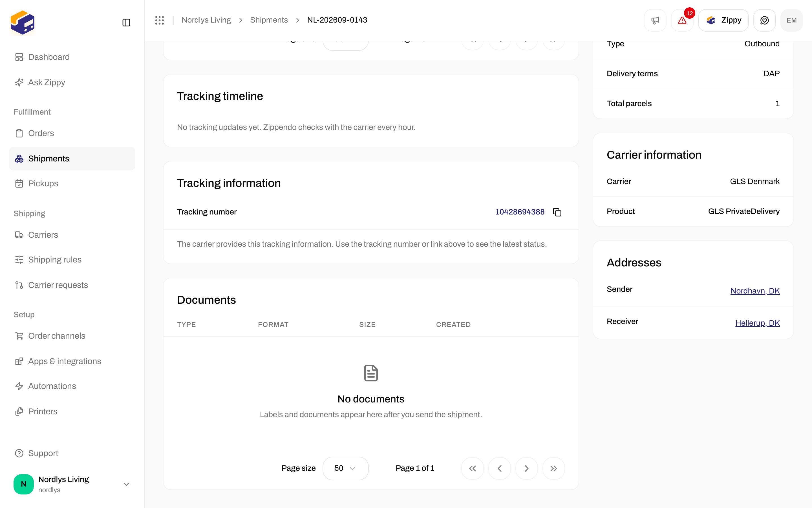Go to first page of Documents
Image resolution: width=812 pixels, height=508 pixels.
point(473,468)
